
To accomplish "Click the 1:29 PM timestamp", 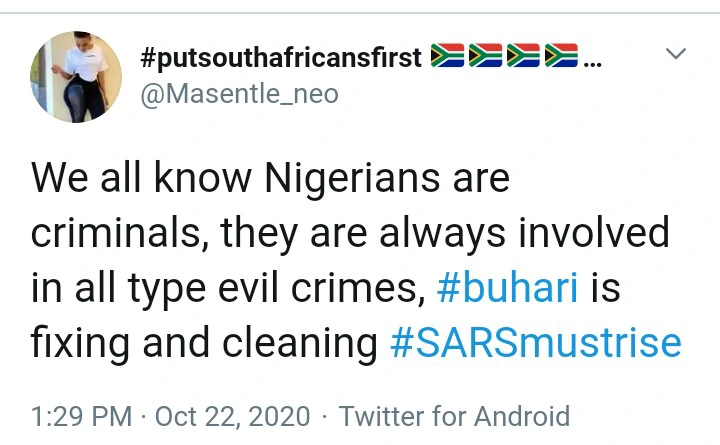I will click(x=78, y=415).
